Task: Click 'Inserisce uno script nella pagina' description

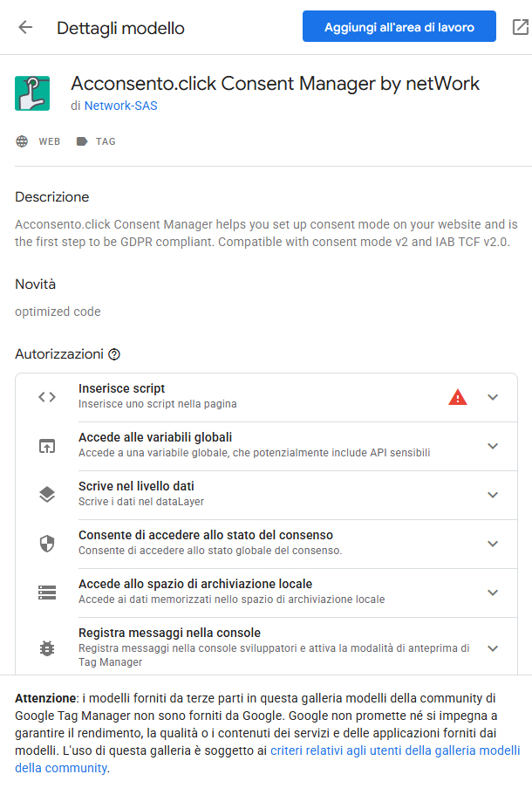Action: tap(158, 403)
